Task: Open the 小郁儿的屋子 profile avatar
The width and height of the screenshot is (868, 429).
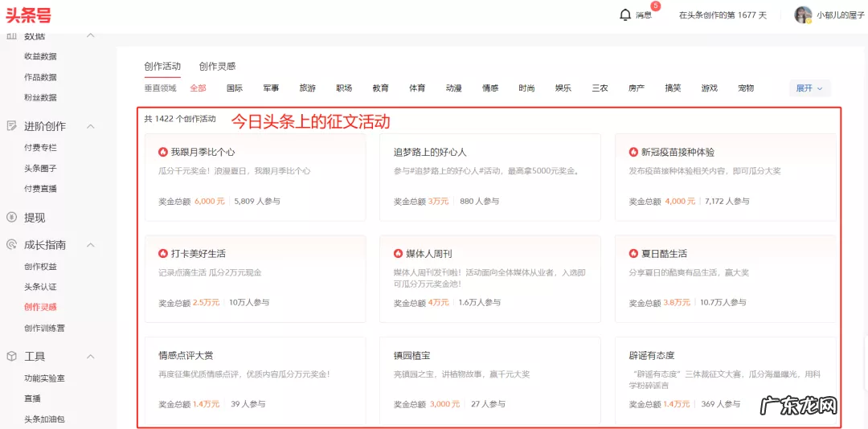Action: [x=803, y=15]
